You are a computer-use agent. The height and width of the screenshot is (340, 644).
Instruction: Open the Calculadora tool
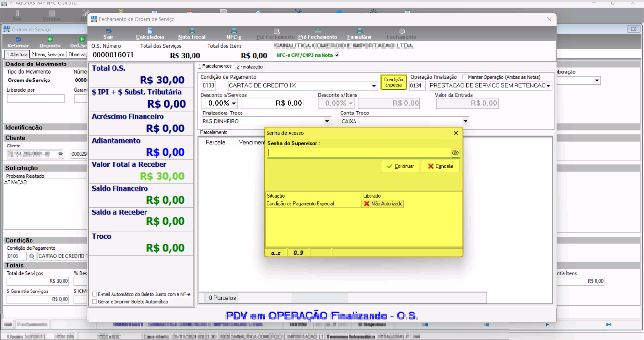point(150,33)
